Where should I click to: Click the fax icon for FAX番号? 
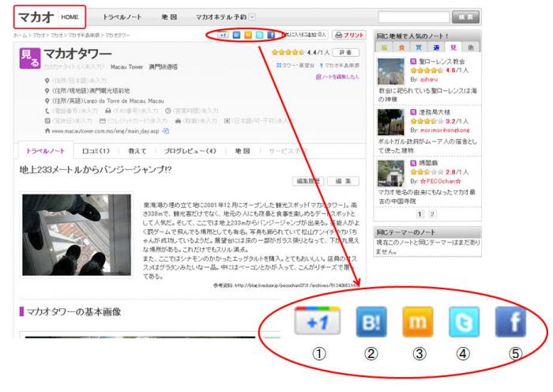[108, 111]
